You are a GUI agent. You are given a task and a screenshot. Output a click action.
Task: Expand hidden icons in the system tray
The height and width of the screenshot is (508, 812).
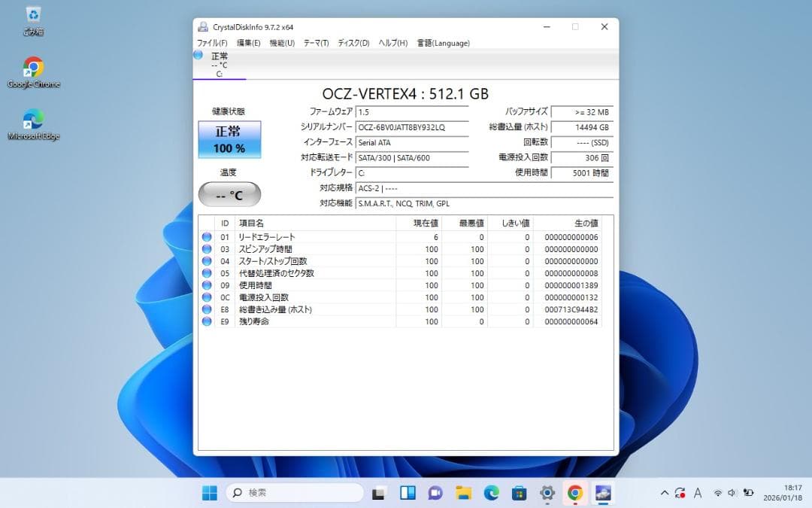[x=665, y=493]
